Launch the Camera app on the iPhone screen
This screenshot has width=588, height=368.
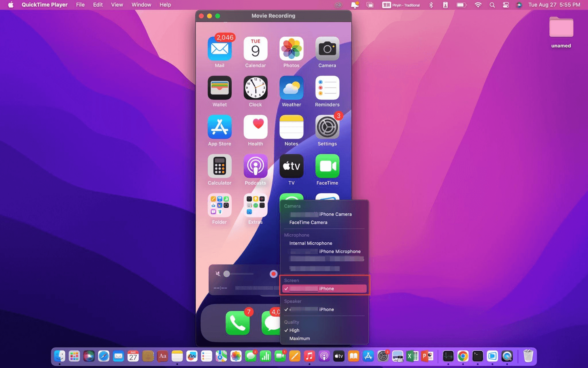tap(327, 49)
